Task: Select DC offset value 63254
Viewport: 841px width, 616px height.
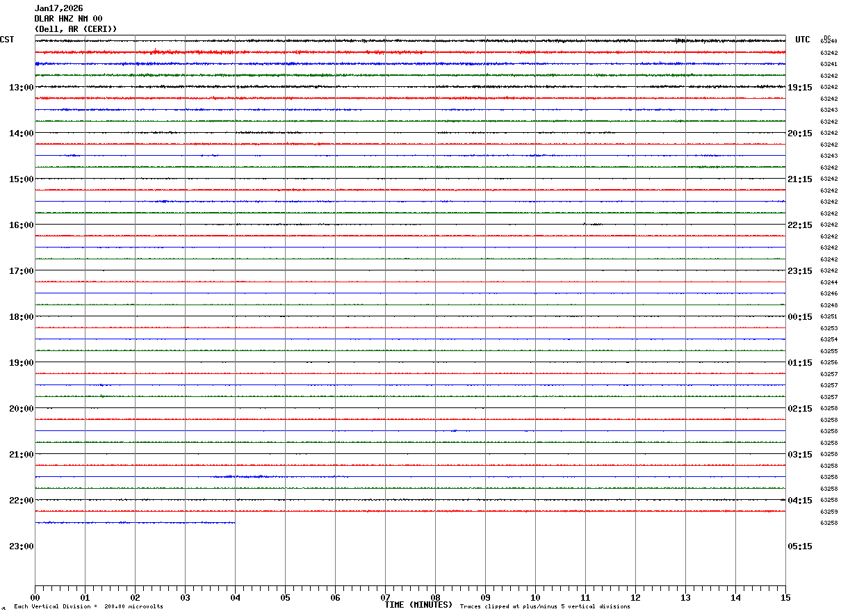Action: pos(828,340)
